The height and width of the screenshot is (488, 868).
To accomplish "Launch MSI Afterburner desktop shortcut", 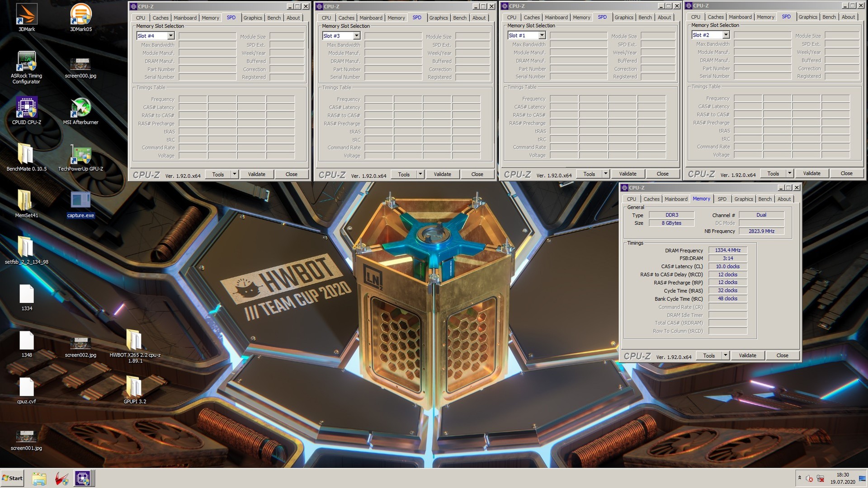I will pyautogui.click(x=80, y=110).
